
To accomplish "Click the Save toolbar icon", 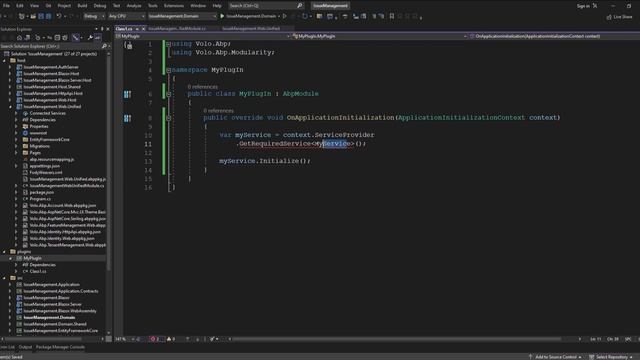I will (x=41, y=16).
